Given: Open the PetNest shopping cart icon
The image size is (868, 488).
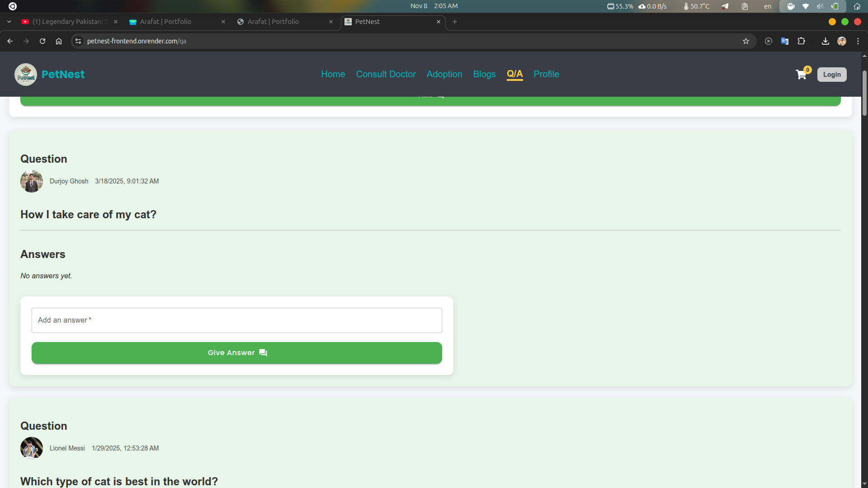Looking at the screenshot, I should [x=801, y=74].
